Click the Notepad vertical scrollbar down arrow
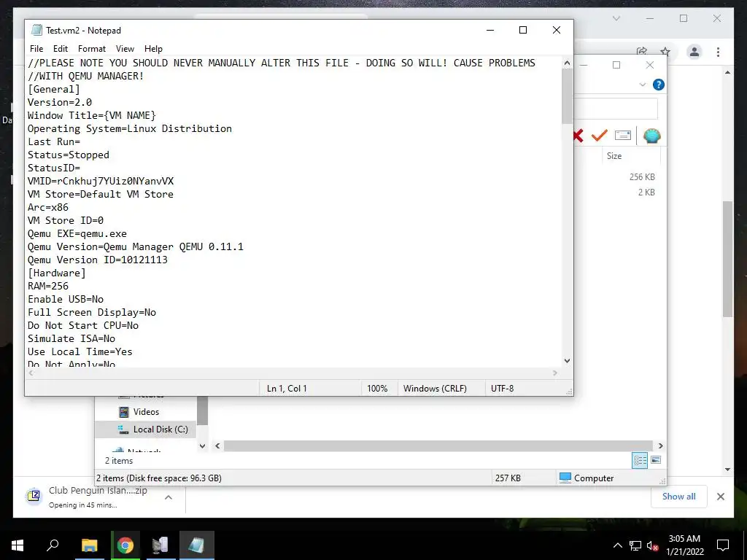Image resolution: width=747 pixels, height=560 pixels. [x=567, y=361]
